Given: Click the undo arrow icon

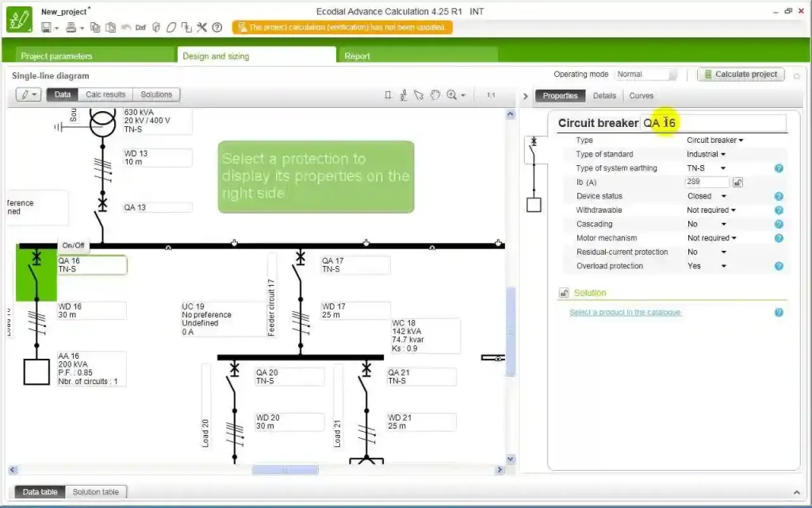Looking at the screenshot, I should coord(126,28).
